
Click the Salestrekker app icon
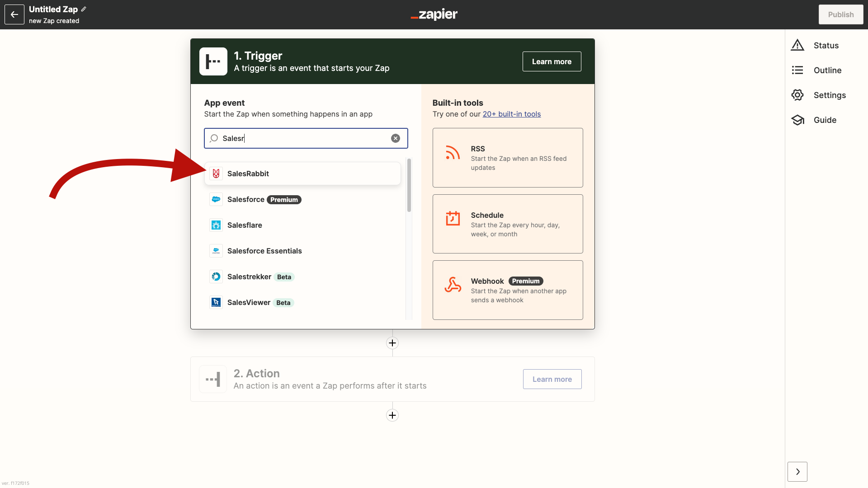[x=216, y=277]
